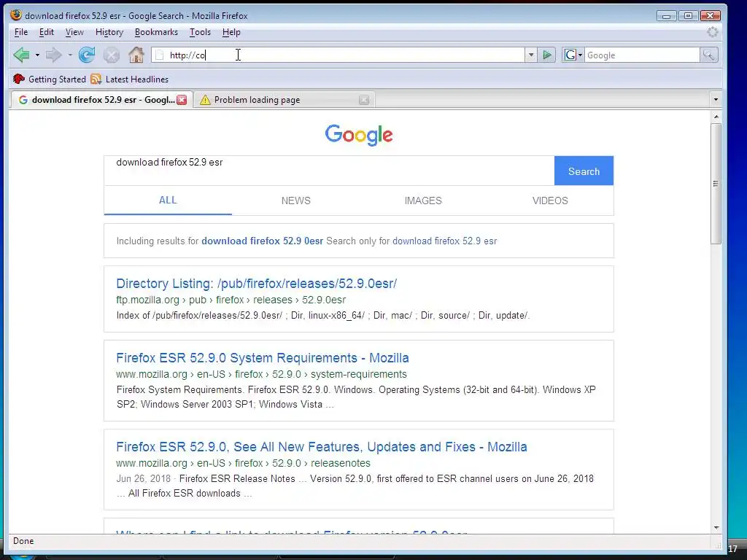Open the View menu
Image resolution: width=747 pixels, height=560 pixels.
[74, 32]
